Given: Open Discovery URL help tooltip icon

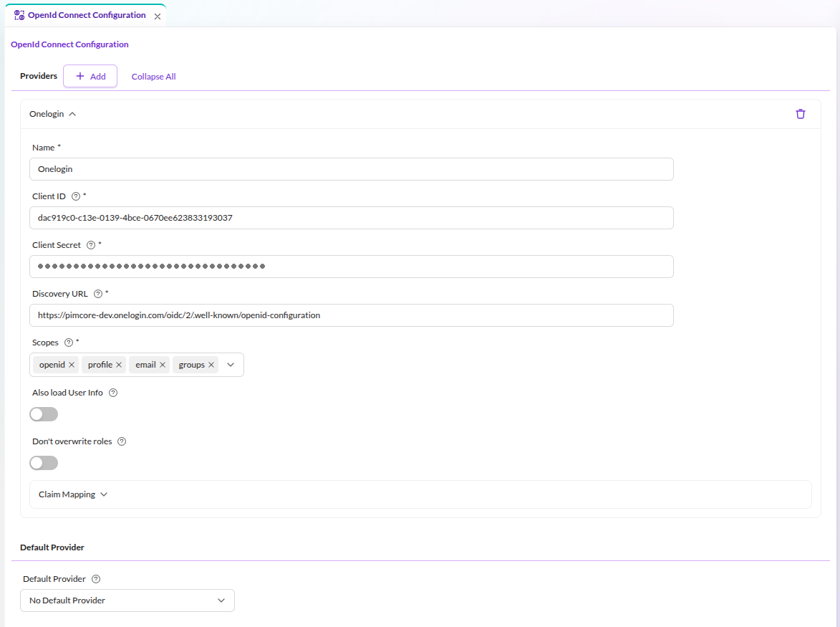Looking at the screenshot, I should click(98, 294).
